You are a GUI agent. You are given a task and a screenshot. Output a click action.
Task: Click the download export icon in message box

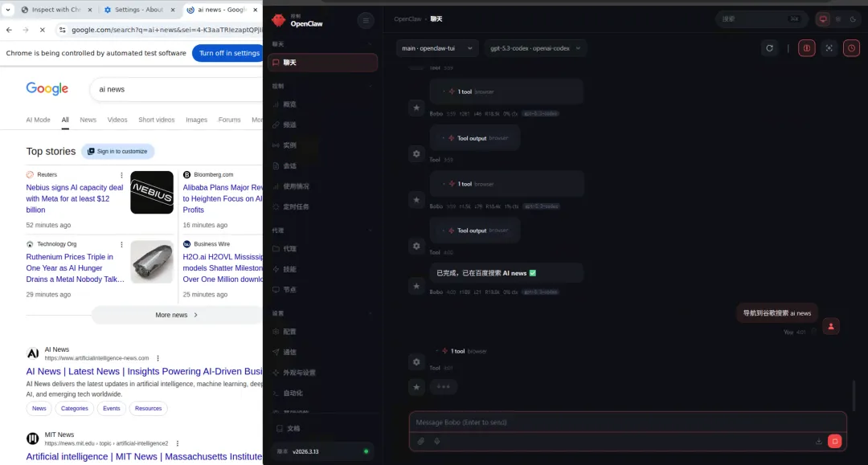pyautogui.click(x=818, y=441)
